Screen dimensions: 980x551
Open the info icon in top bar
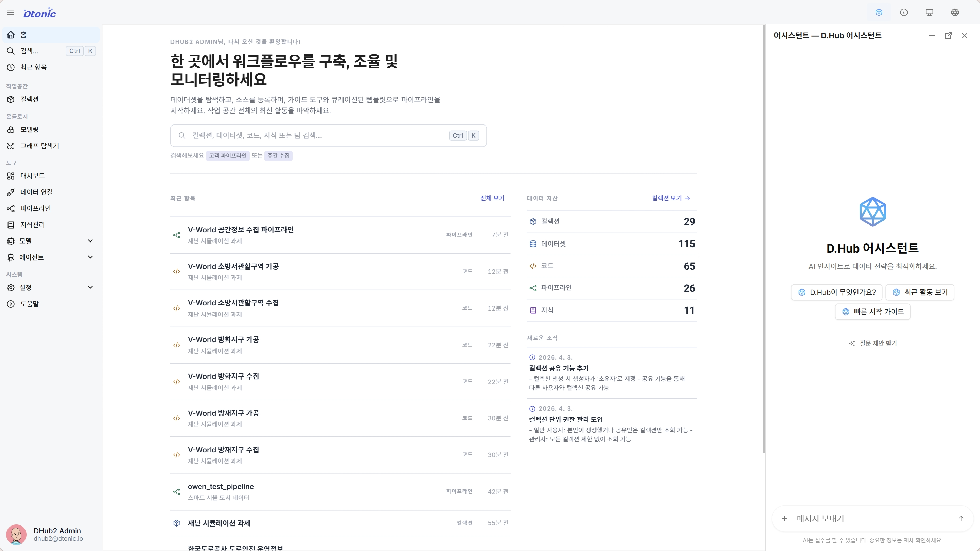pyautogui.click(x=904, y=13)
